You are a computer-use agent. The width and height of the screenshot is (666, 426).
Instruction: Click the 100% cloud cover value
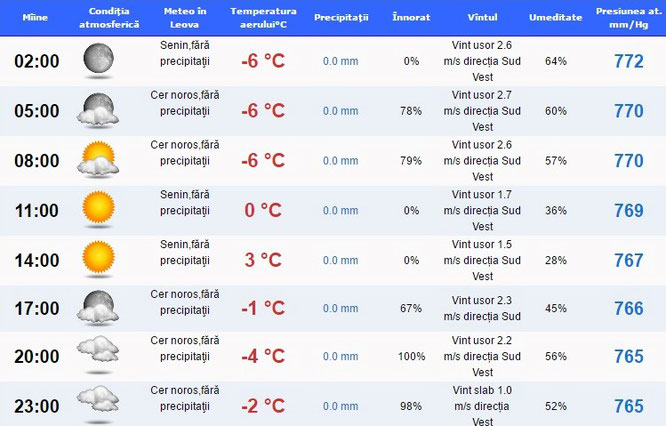[412, 356]
